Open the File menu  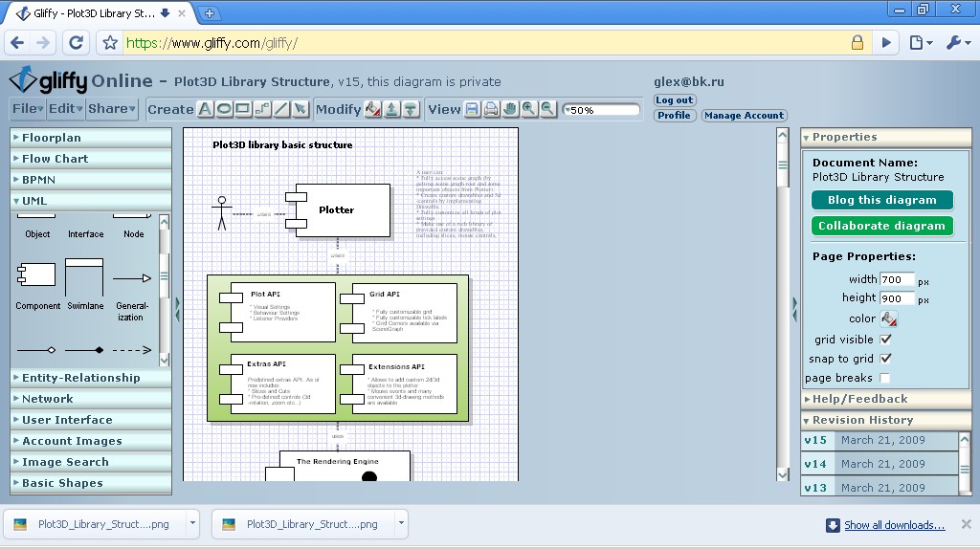tap(28, 109)
